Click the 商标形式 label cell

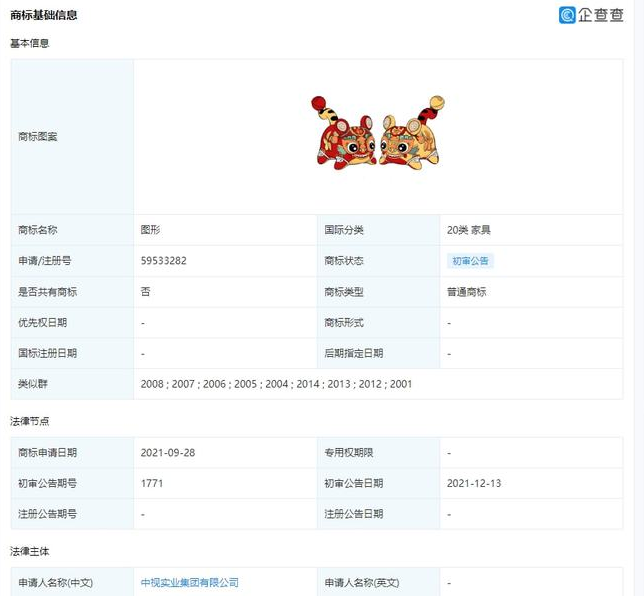(x=379, y=323)
